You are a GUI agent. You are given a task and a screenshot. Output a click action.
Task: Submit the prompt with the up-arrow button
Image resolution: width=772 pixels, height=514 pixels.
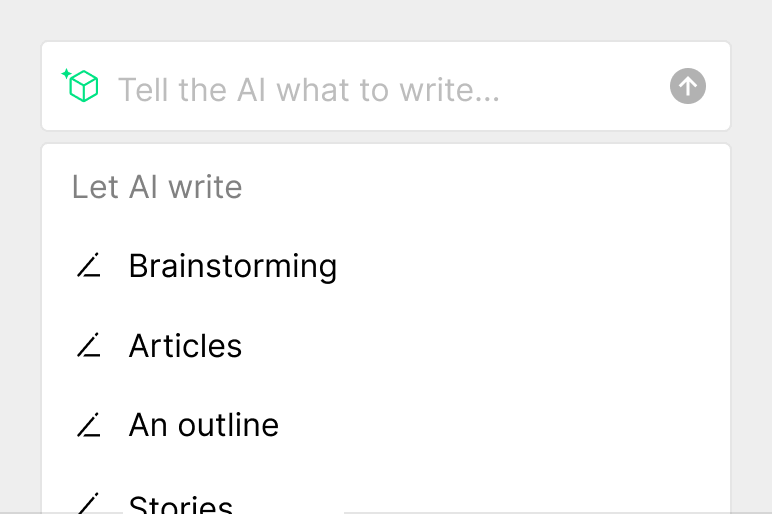pos(688,87)
